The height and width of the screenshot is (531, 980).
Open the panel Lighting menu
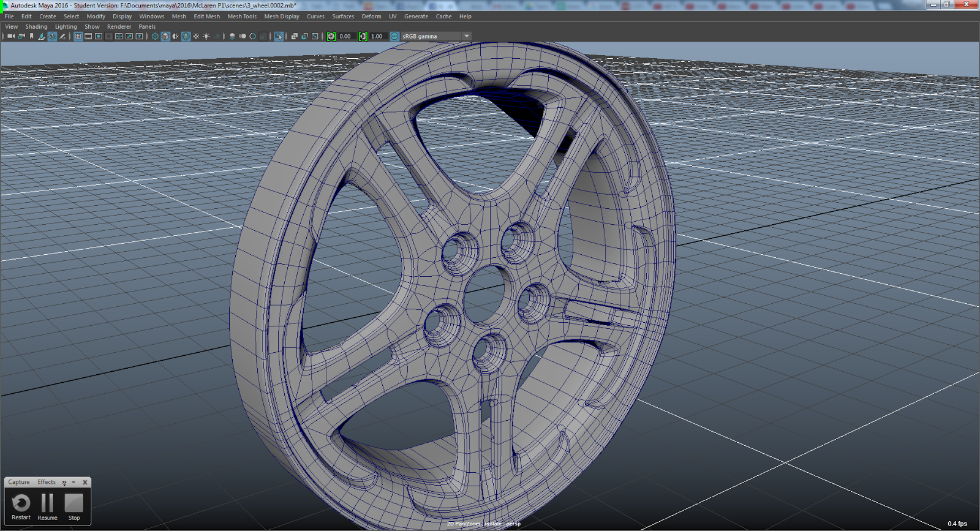click(66, 26)
